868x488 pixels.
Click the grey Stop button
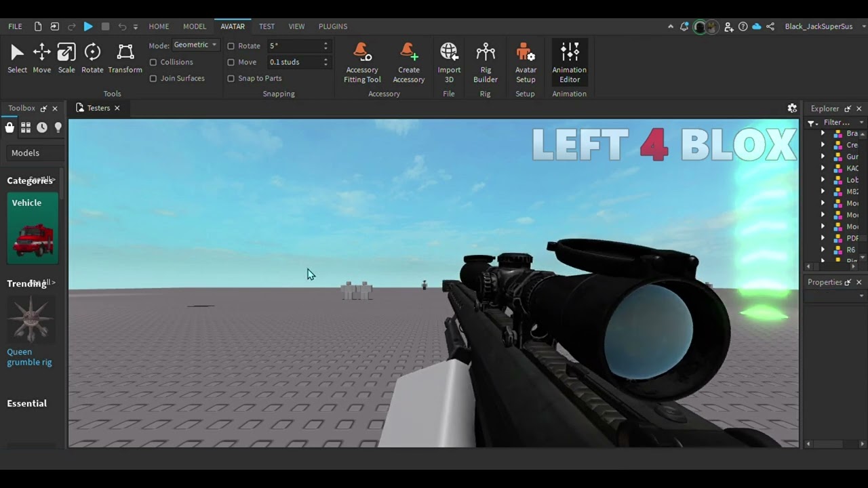(105, 26)
